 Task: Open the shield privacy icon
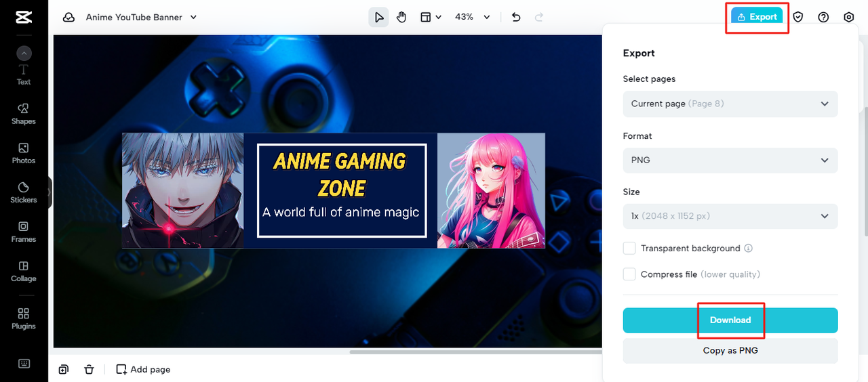798,17
